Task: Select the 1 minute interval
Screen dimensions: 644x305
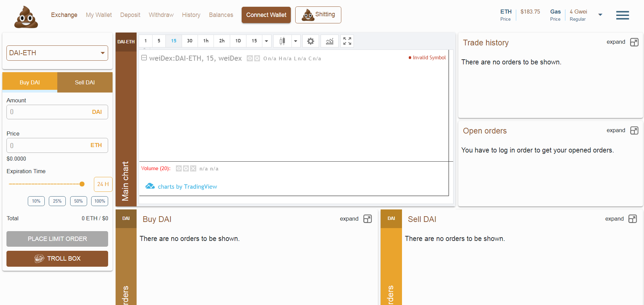Action: point(146,41)
